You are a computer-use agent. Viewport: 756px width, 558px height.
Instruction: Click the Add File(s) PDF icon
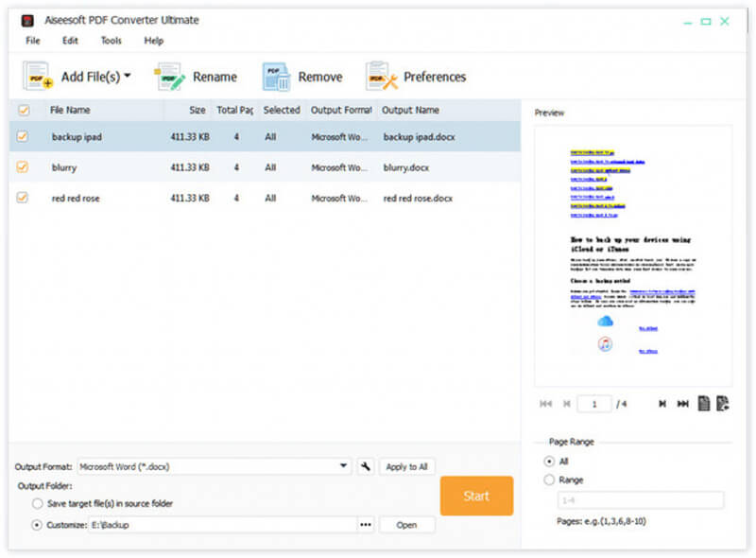[38, 77]
